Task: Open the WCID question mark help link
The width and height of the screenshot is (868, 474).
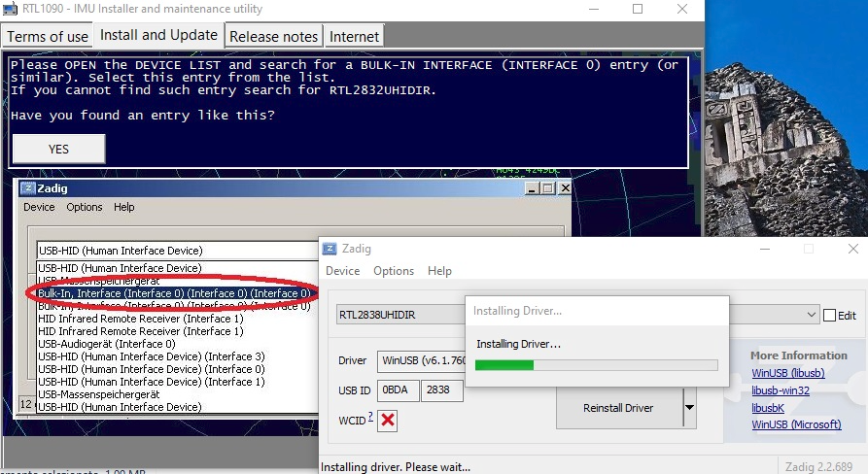Action: coord(370,417)
